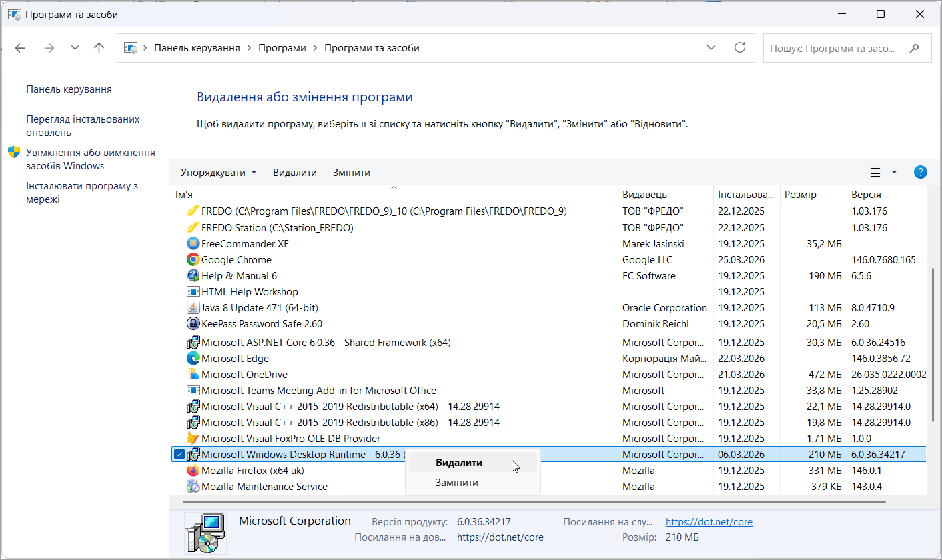Open the https://dot.net/core support link
Image resolution: width=942 pixels, height=560 pixels.
[x=709, y=522]
